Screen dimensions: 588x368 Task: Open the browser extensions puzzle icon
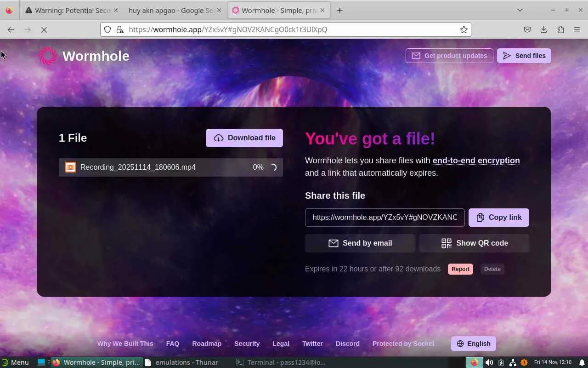(x=560, y=29)
